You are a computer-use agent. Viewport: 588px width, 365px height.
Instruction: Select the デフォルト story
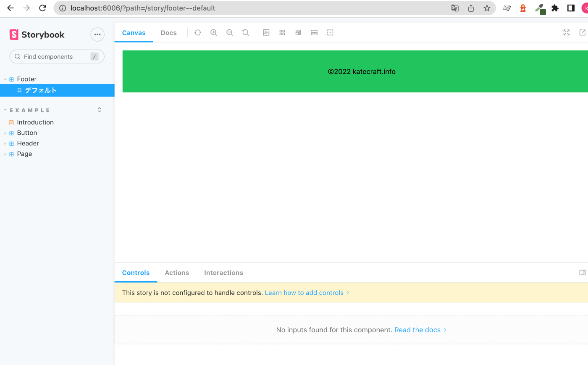[x=57, y=90]
